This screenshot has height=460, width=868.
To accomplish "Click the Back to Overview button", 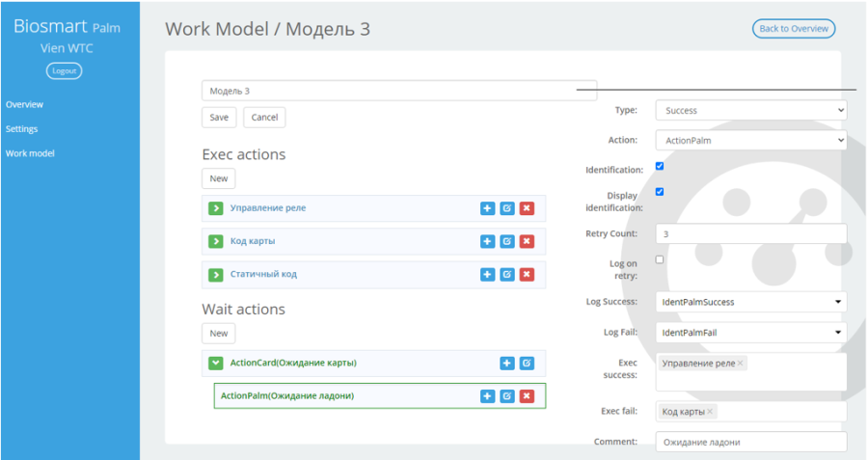I will point(794,29).
